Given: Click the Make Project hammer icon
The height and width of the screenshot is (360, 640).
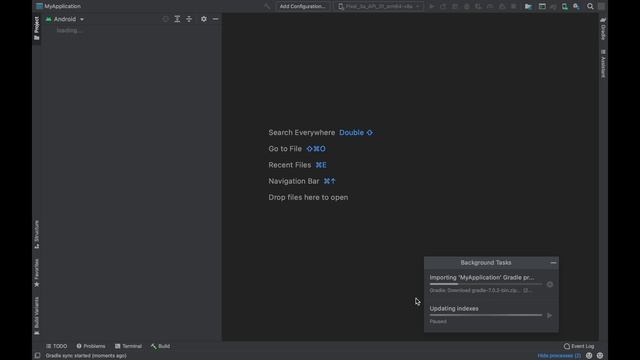Looking at the screenshot, I should pyautogui.click(x=267, y=6).
